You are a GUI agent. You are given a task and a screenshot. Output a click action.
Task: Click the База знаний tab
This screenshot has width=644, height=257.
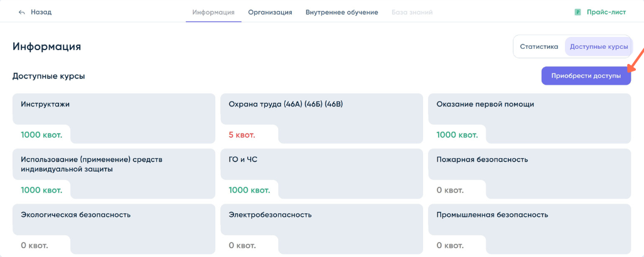coord(412,13)
